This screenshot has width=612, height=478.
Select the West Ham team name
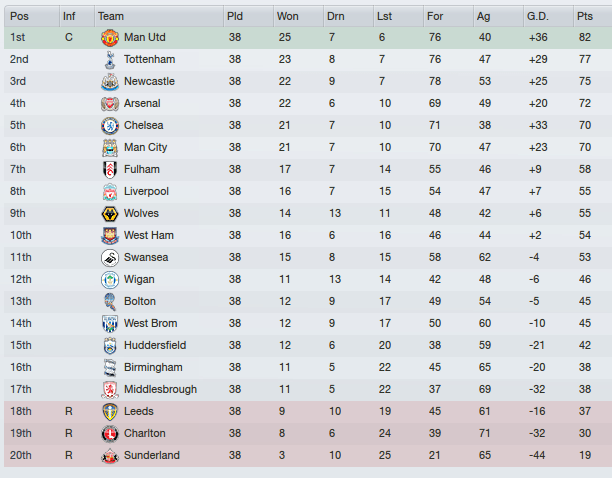point(149,235)
